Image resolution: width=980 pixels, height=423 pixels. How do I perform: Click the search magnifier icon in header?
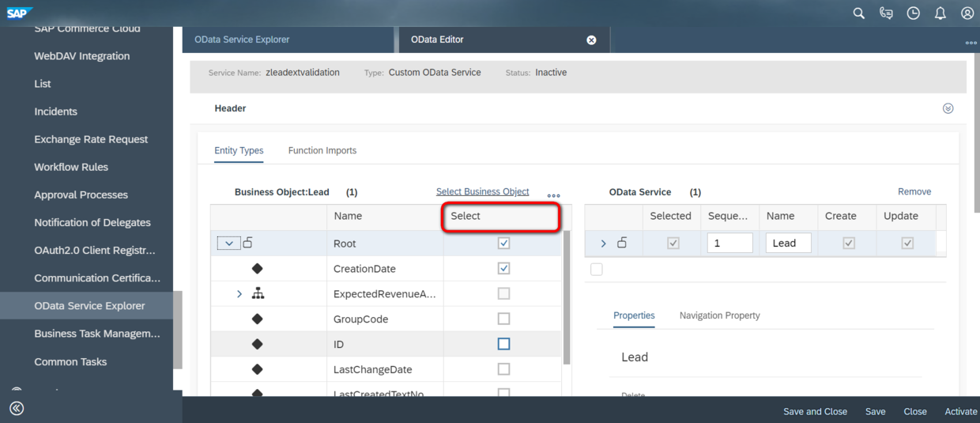click(859, 13)
